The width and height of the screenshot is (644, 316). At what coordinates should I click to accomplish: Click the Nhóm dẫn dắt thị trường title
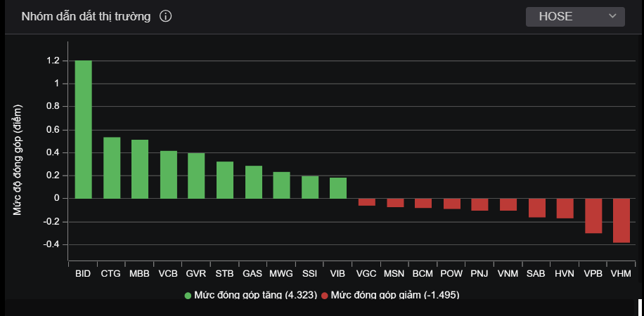(x=86, y=17)
